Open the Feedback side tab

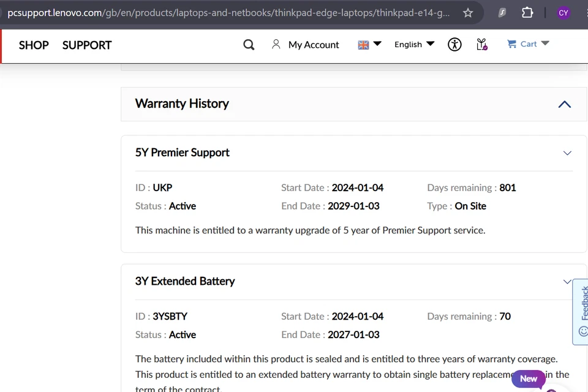[581, 311]
